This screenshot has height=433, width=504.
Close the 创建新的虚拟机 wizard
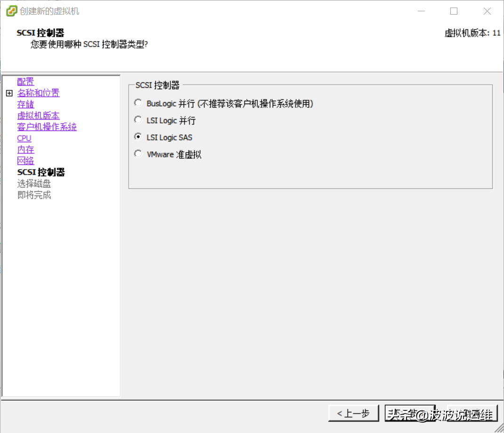click(x=488, y=11)
